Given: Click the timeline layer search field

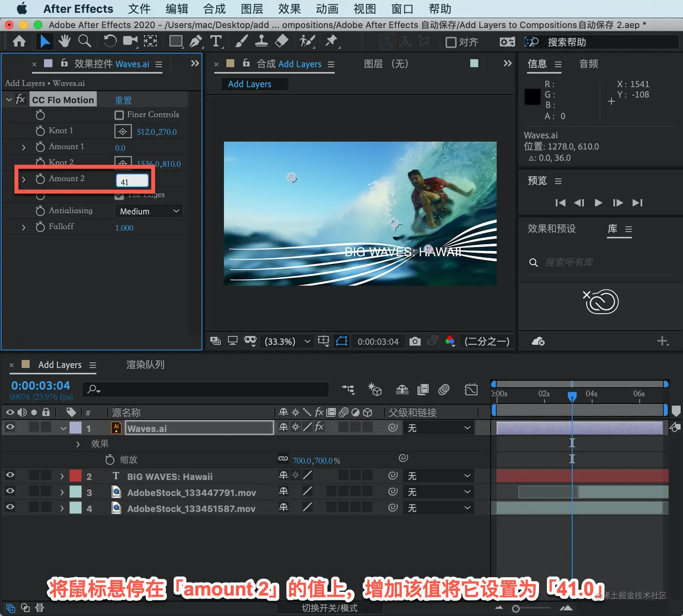Looking at the screenshot, I should point(206,389).
